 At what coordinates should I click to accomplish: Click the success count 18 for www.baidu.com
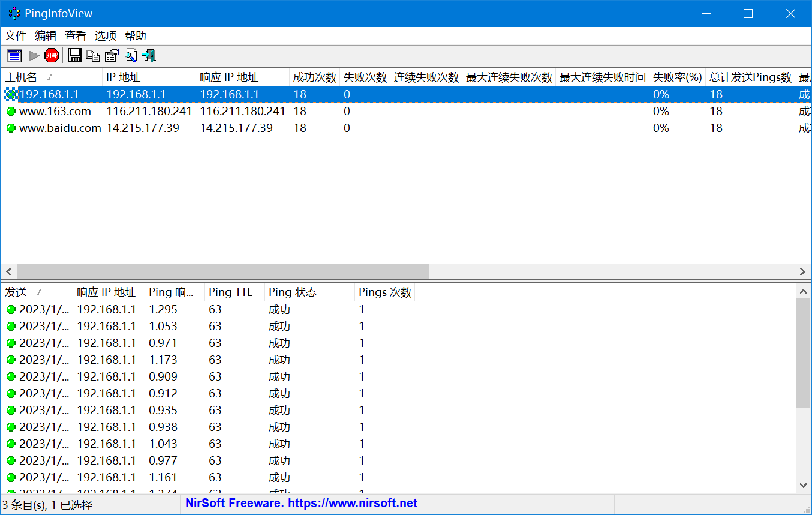point(300,128)
